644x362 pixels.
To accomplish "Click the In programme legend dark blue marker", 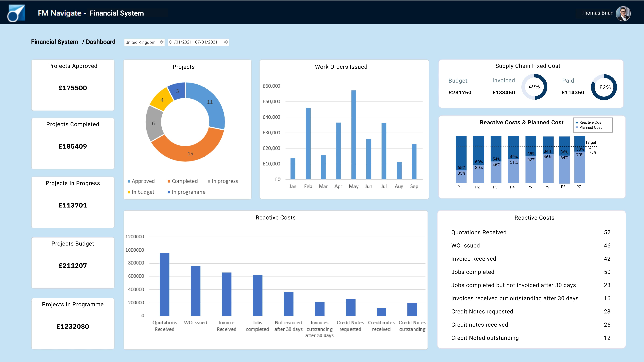I will pyautogui.click(x=169, y=192).
